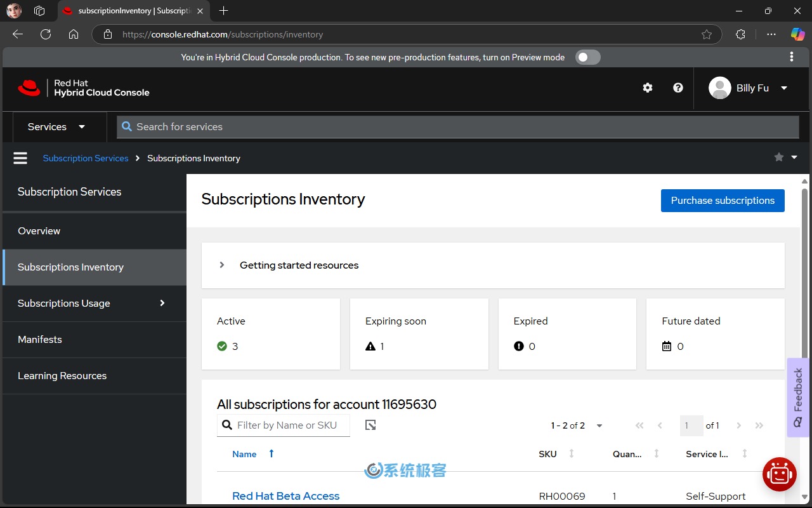Click the browser address bar URL
This screenshot has height=508, width=812.
[223, 34]
